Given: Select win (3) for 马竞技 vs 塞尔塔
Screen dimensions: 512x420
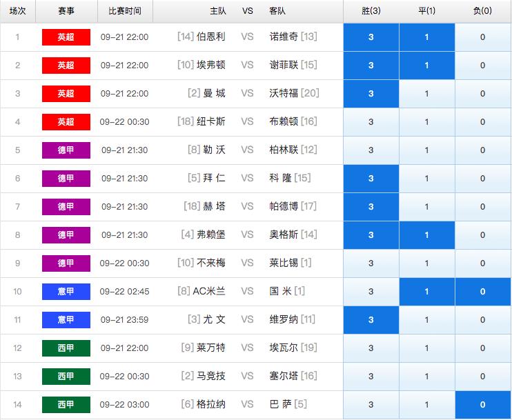Looking at the screenshot, I should pos(371,377).
